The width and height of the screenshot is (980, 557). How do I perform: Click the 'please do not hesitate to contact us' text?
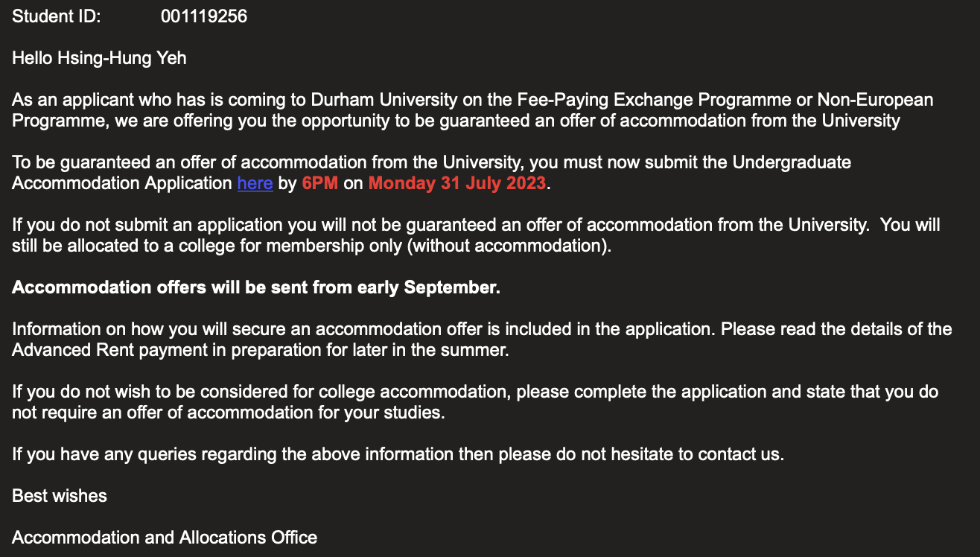pyautogui.click(x=651, y=454)
